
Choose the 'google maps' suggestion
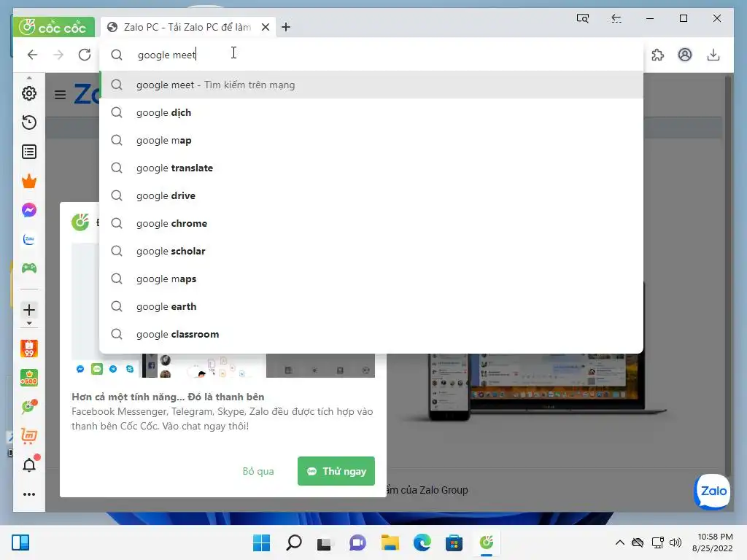pos(371,279)
